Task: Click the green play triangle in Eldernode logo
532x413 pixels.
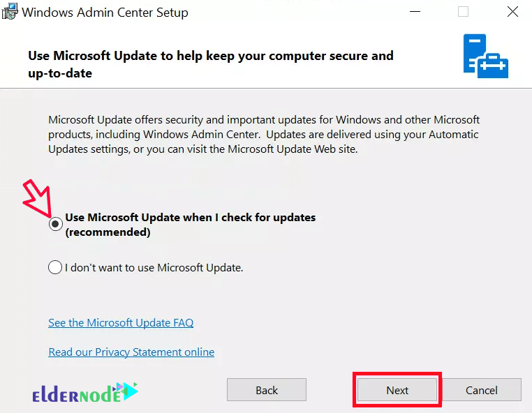Action: [130, 391]
